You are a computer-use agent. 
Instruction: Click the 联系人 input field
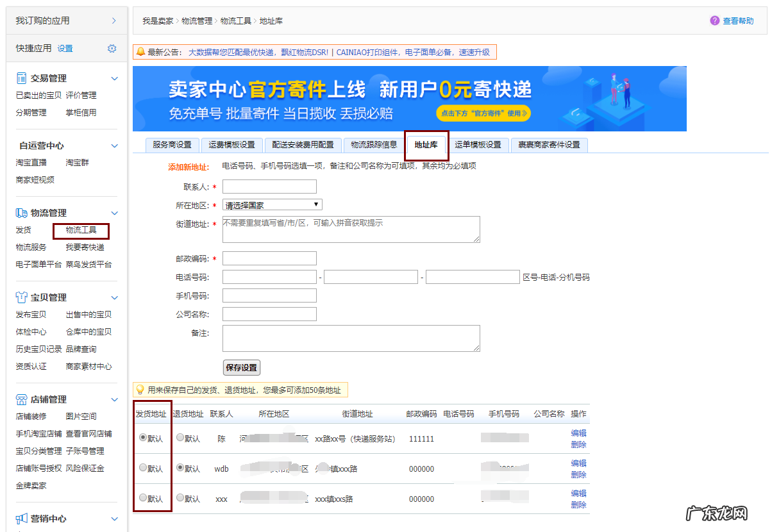point(269,186)
